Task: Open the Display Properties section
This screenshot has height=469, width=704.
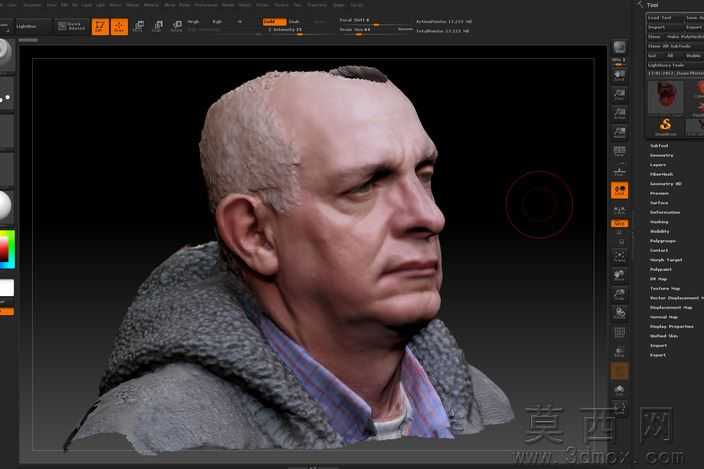Action: 672,326
